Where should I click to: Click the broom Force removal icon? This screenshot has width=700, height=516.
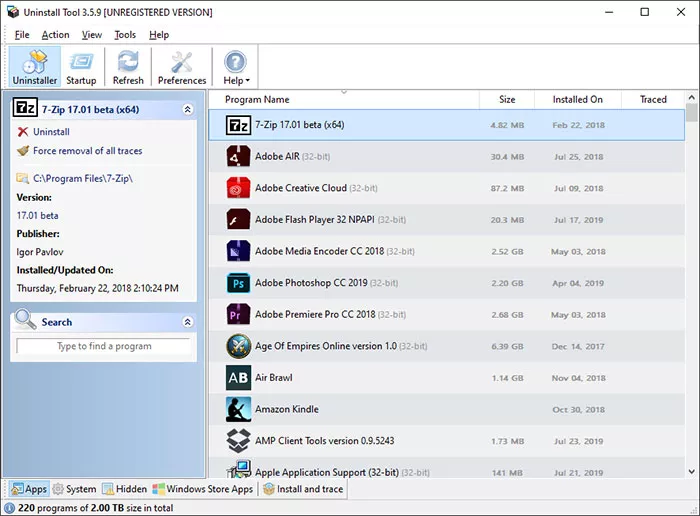[23, 150]
